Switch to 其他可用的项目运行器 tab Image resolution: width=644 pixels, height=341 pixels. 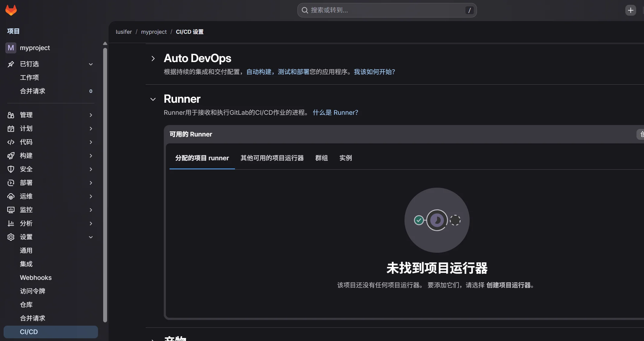(272, 158)
